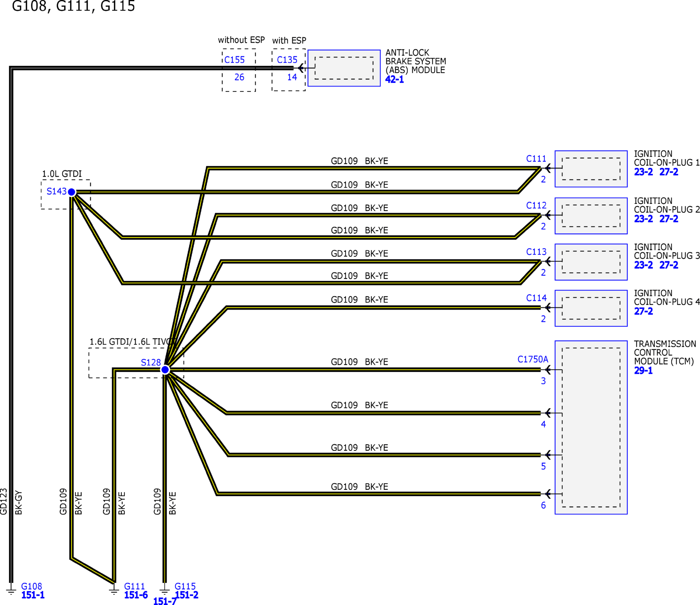Open the 23-2 link for Coil-On-Plug 1

pyautogui.click(x=643, y=172)
